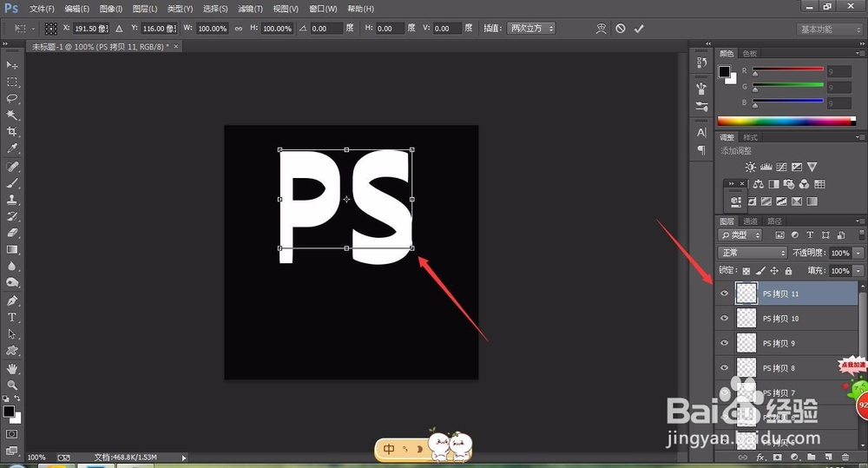
Task: Cancel the transform using the circle-slash icon
Action: click(621, 29)
